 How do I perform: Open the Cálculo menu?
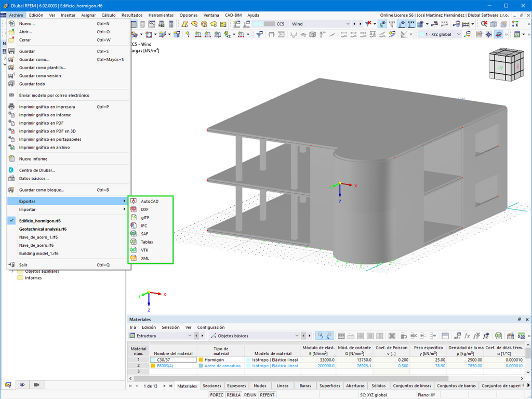pos(109,15)
